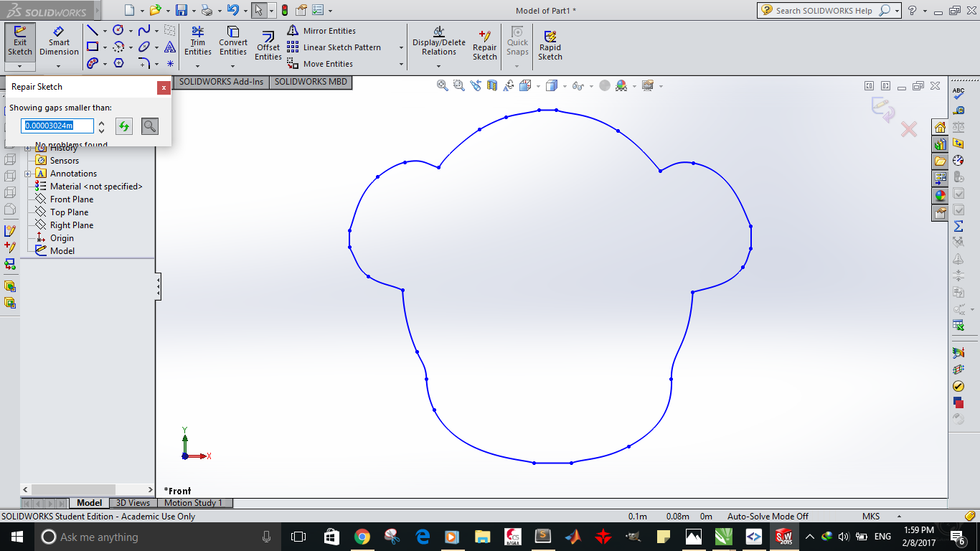Click the Rebuild traffic light icon

(284, 10)
